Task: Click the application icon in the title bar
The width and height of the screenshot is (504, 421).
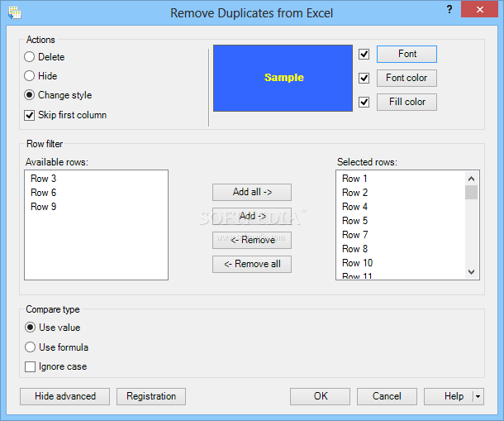Action: [x=15, y=13]
